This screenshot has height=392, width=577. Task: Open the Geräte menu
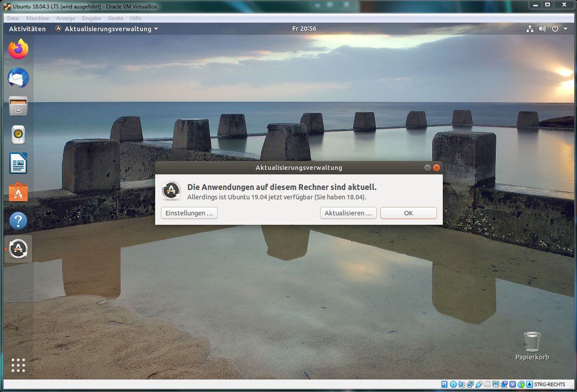pyautogui.click(x=115, y=18)
